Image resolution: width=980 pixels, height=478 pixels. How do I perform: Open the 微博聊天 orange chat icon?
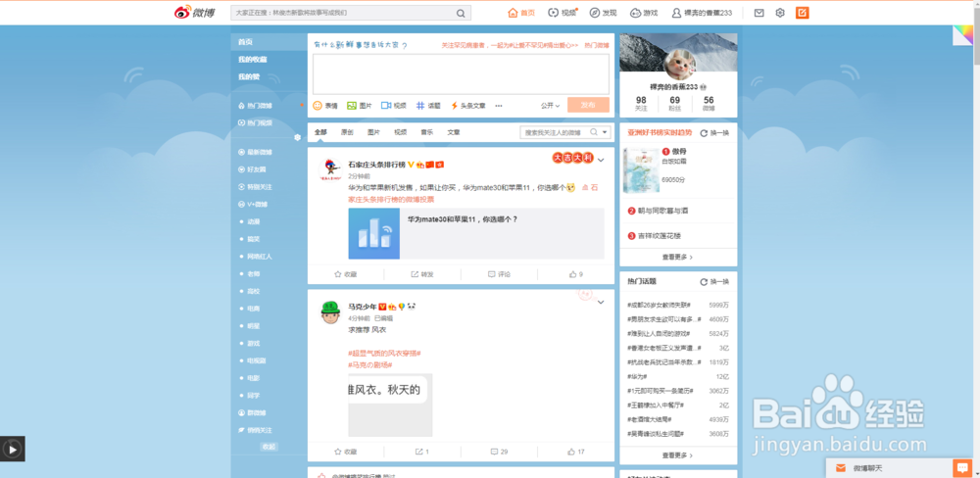961,468
